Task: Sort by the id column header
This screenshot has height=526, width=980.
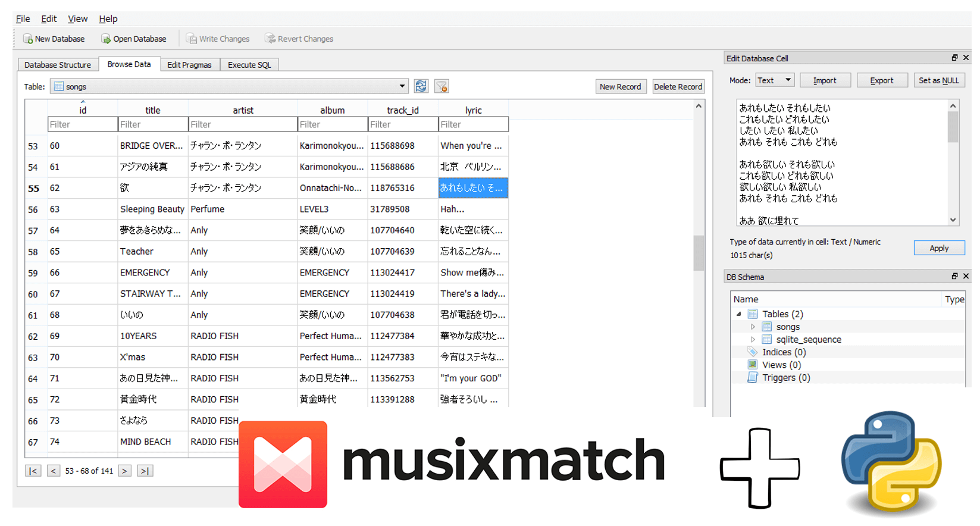Action: [83, 110]
